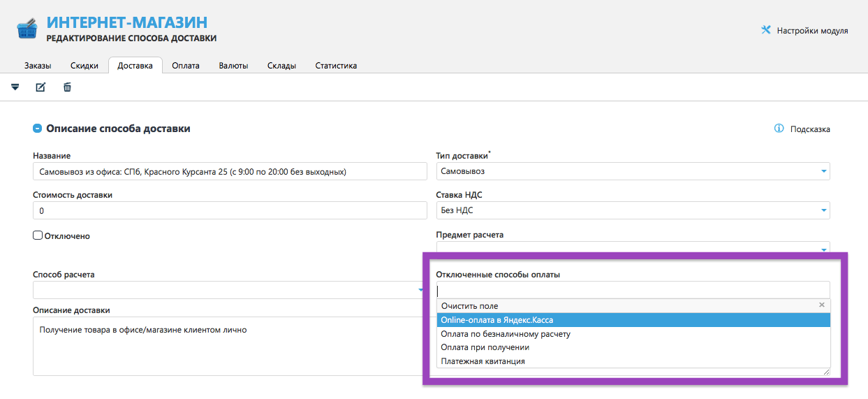Select 'Оплата при получении' option
Screen dimensions: 868x399
click(633, 347)
